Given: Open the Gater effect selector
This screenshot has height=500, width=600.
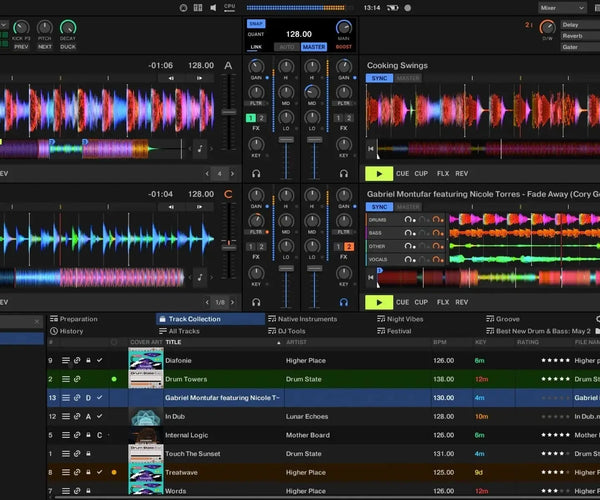Looking at the screenshot, I should 580,47.
